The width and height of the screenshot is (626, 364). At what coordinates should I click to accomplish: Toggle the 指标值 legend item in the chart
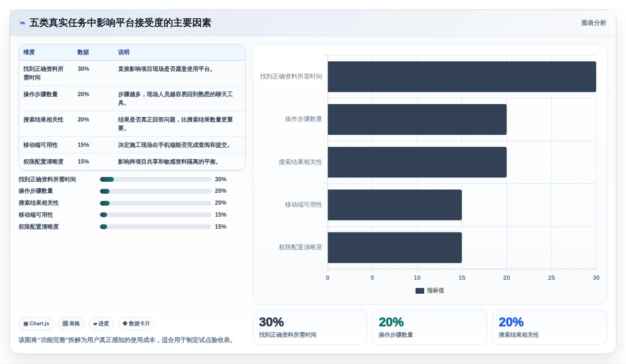click(x=430, y=290)
